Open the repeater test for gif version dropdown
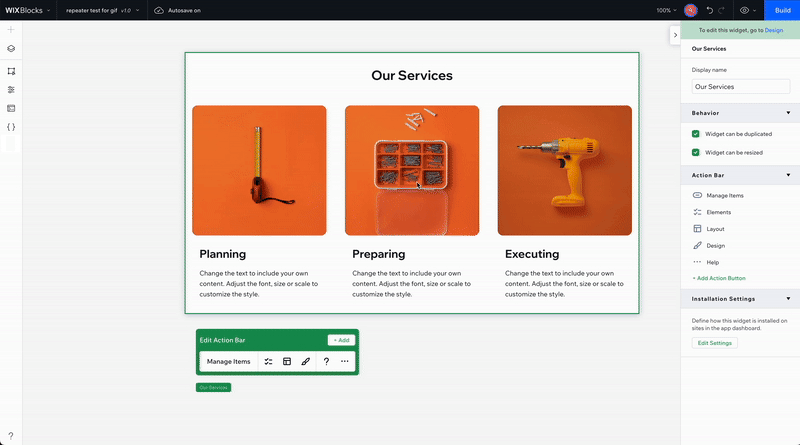Screen dimensions: 800x445 [102, 10]
